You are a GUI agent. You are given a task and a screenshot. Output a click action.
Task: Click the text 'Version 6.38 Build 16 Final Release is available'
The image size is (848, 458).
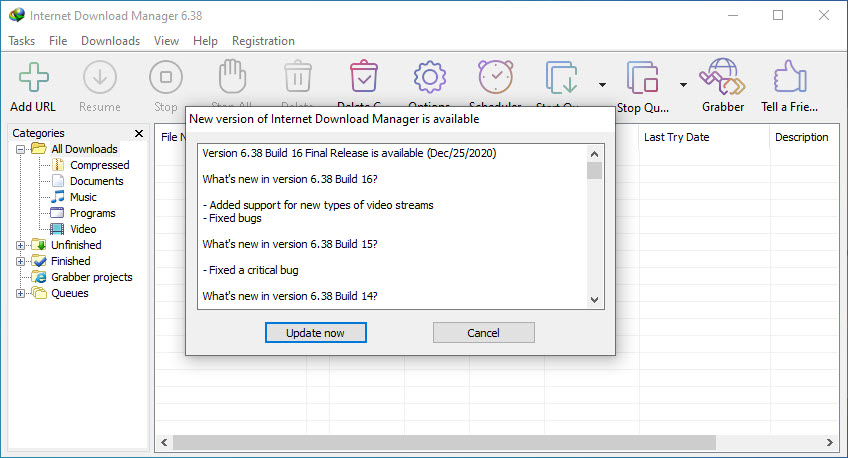point(313,153)
